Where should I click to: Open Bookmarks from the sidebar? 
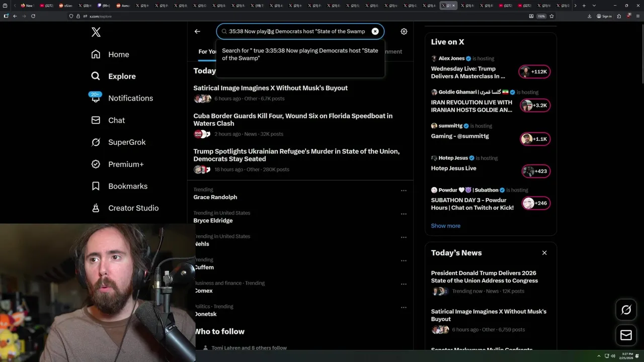[119, 186]
